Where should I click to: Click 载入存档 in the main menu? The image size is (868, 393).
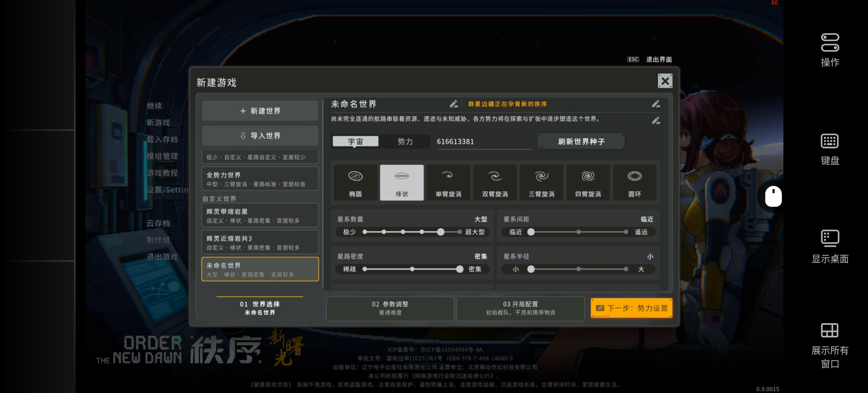tap(162, 139)
